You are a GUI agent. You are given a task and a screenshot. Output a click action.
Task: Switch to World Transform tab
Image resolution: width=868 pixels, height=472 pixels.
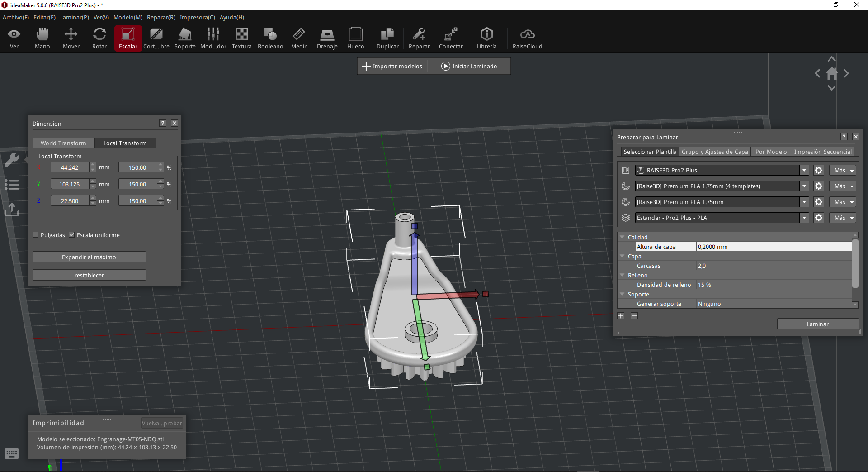(x=63, y=143)
